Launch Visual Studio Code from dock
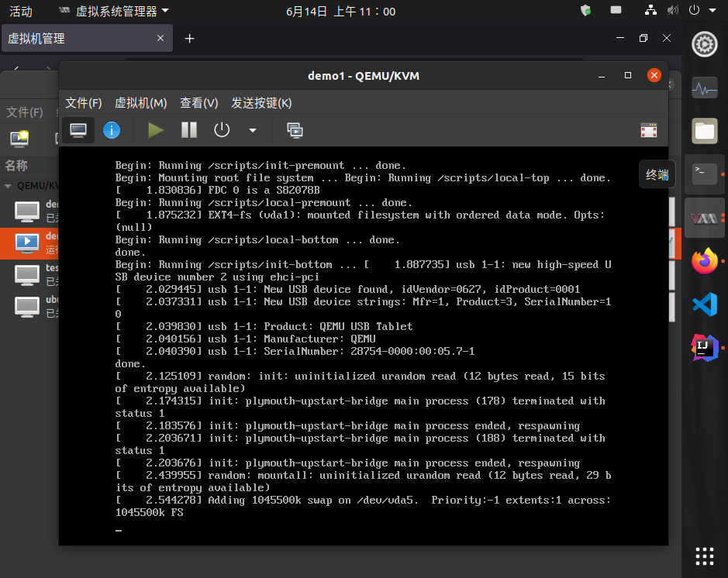The image size is (728, 578). 704,304
